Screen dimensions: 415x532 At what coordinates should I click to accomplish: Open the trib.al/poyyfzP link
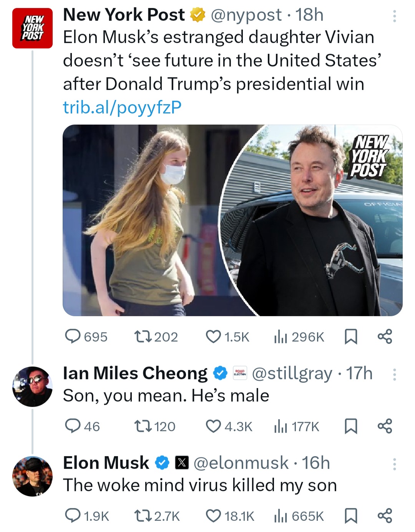[122, 107]
